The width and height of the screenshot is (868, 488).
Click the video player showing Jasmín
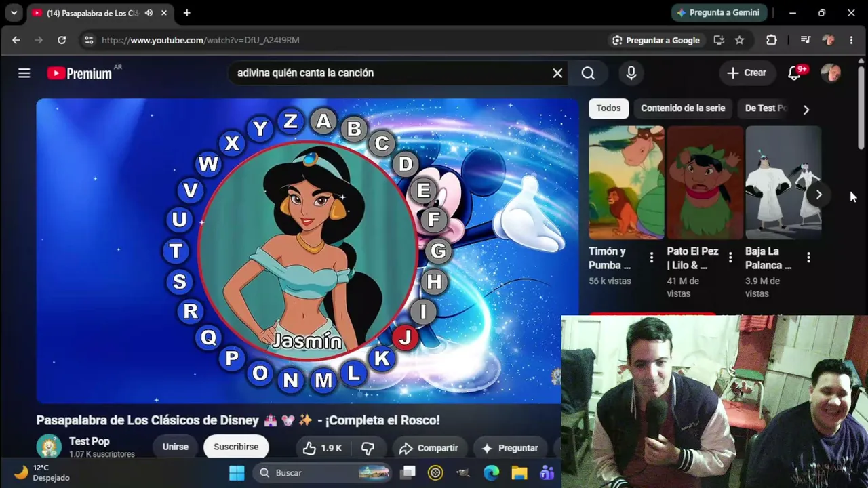tap(307, 251)
